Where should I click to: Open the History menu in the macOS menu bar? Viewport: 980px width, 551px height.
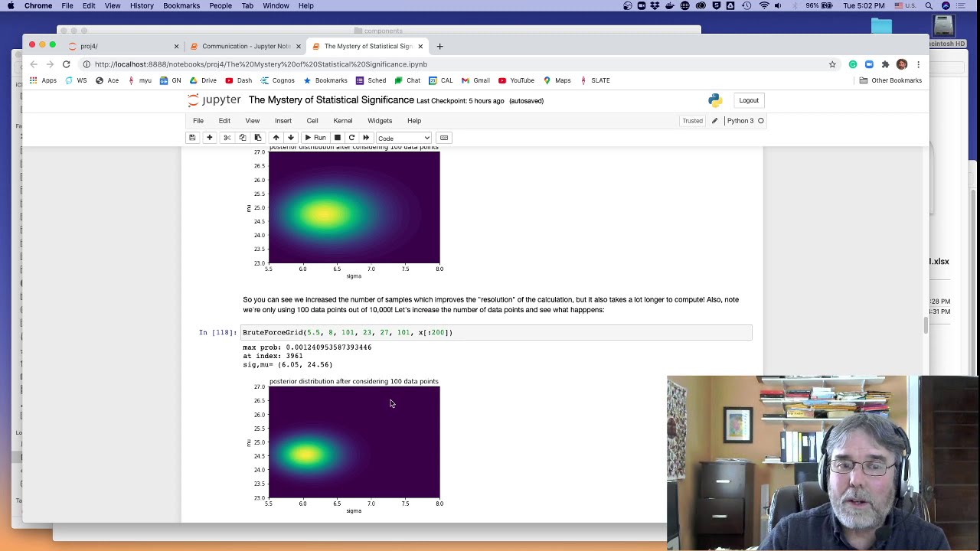[142, 5]
